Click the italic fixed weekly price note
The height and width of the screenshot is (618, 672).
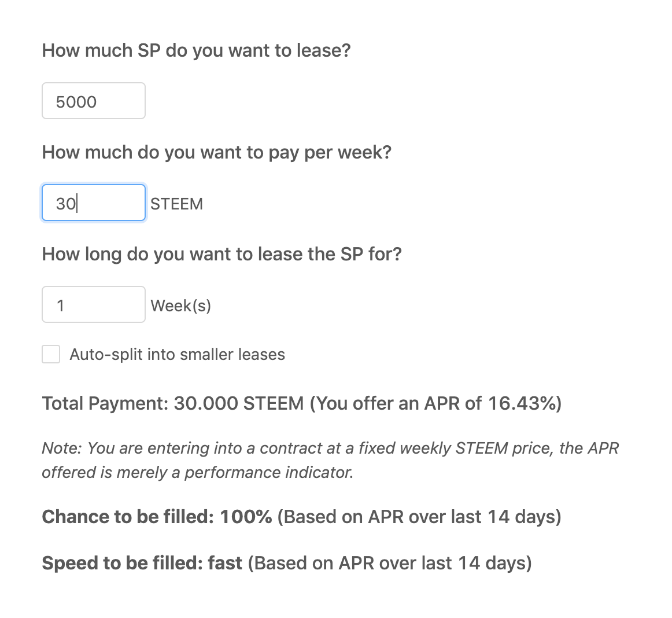pos(330,448)
